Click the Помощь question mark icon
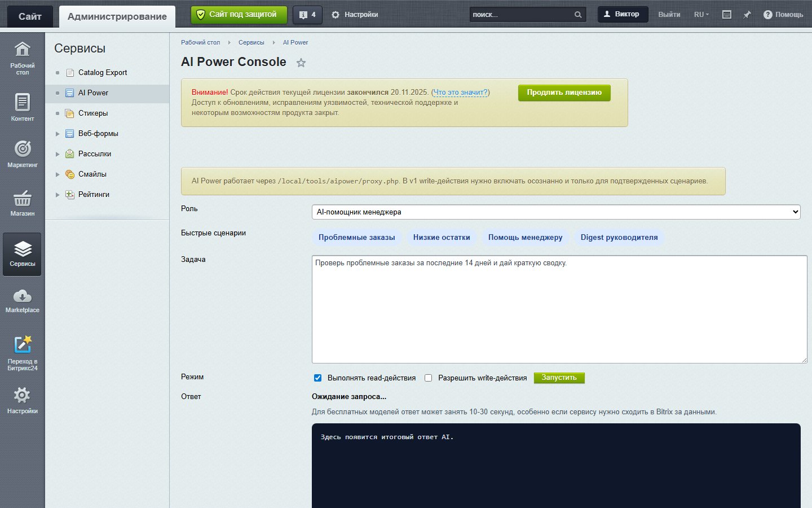The image size is (812, 508). (x=767, y=15)
